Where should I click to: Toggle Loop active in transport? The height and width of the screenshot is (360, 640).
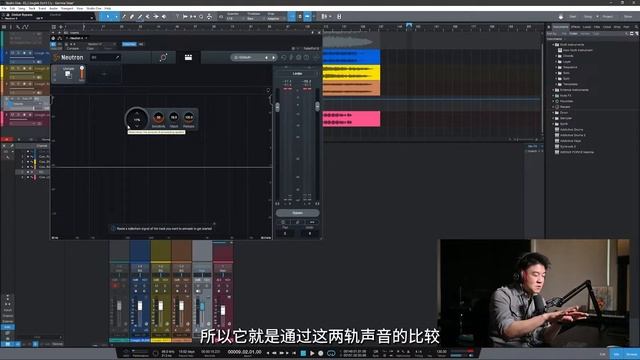331,353
